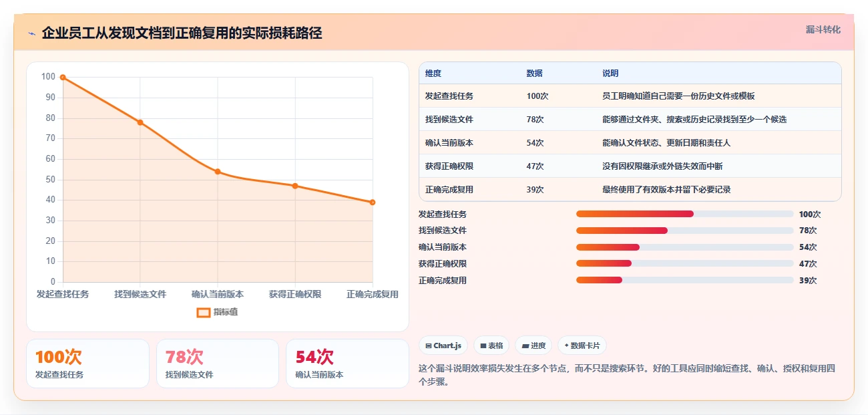Click the 54次 value in the table
868x415 pixels.
tap(535, 143)
